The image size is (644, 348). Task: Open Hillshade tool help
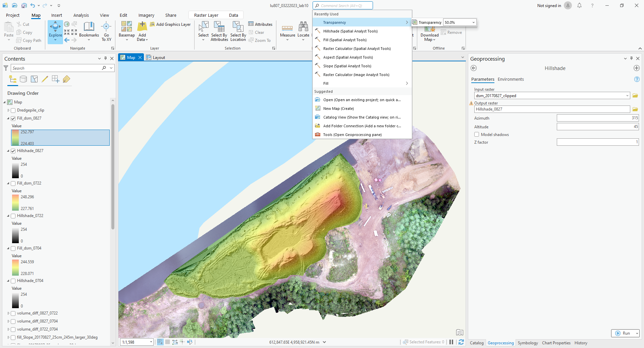[637, 79]
